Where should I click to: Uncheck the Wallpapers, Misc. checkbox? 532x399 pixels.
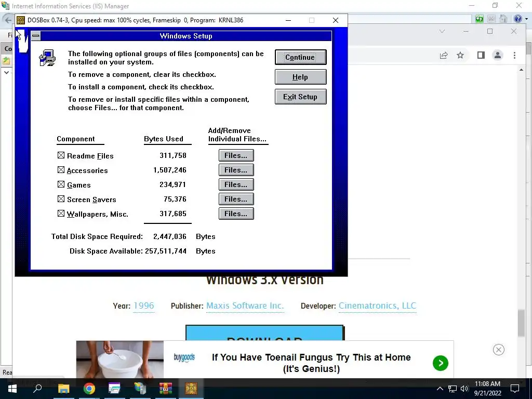coord(61,214)
